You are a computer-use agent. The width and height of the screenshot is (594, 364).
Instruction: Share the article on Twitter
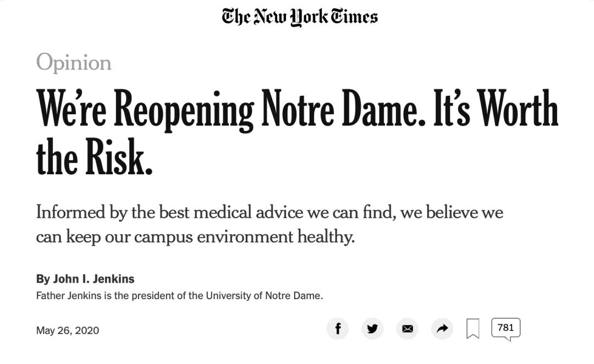point(372,329)
